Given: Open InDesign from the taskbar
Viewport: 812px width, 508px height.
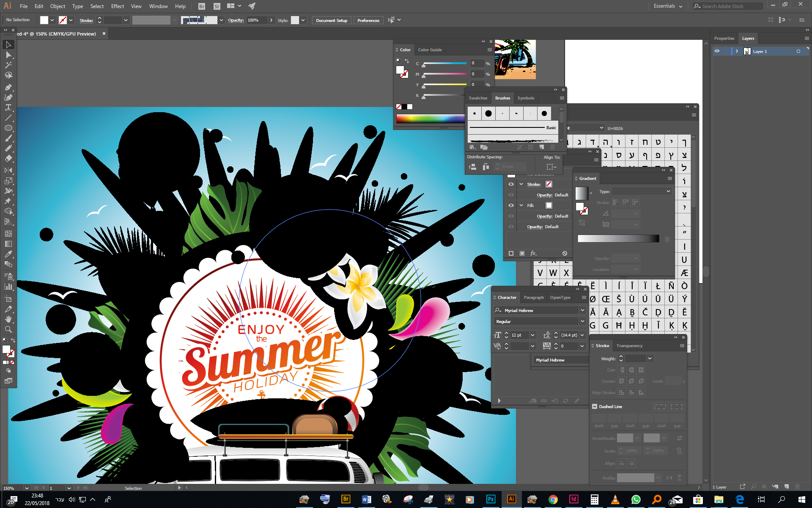Looking at the screenshot, I should (x=573, y=499).
